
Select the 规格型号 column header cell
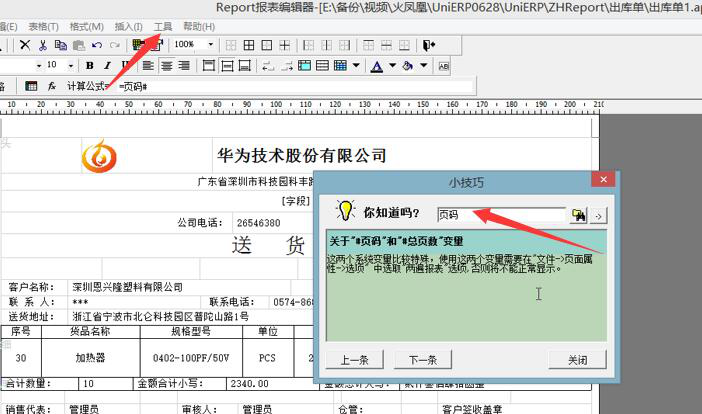tap(191, 331)
